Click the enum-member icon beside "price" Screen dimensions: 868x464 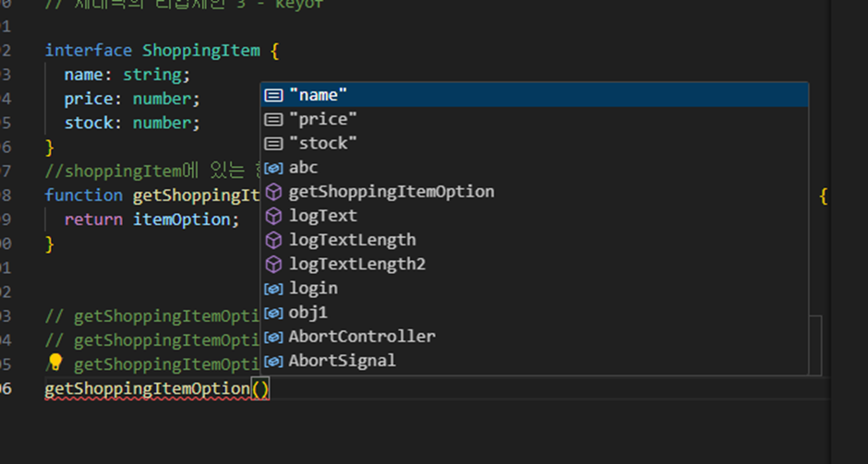(273, 119)
